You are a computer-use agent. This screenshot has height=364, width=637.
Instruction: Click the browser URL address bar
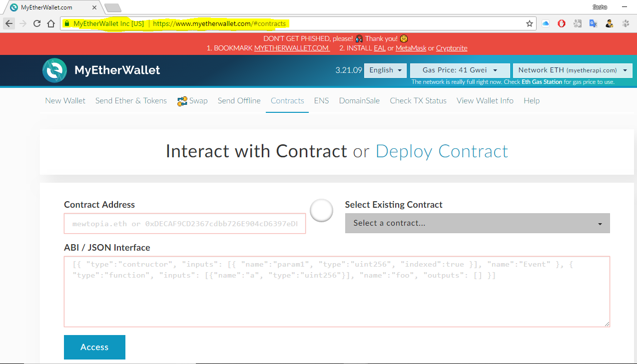click(x=297, y=23)
